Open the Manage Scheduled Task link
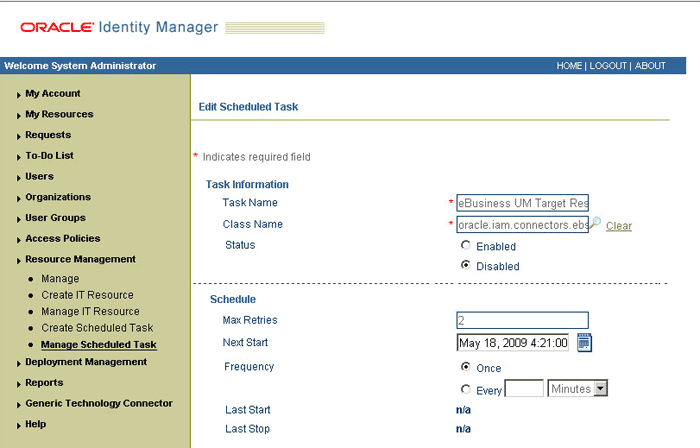 [x=99, y=344]
